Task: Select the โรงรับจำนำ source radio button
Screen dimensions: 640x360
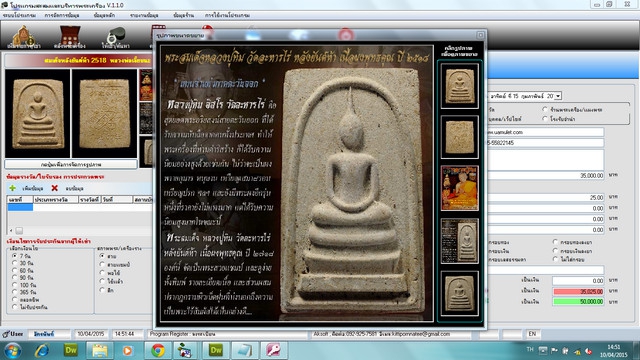Action: pos(545,119)
